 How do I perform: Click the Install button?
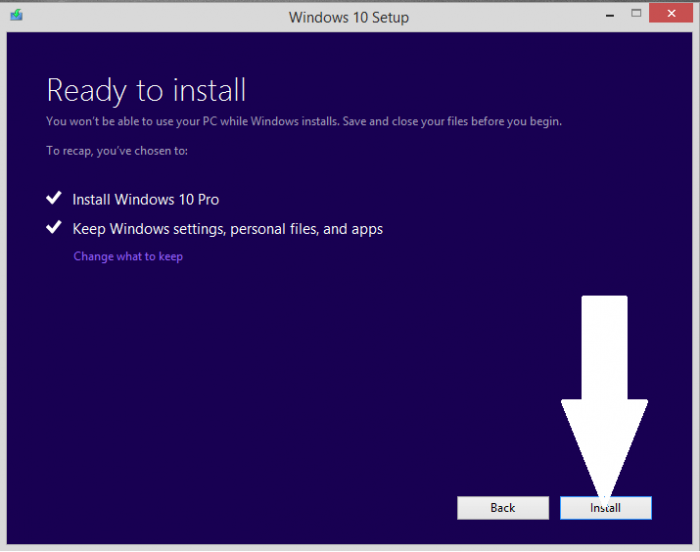tap(605, 508)
